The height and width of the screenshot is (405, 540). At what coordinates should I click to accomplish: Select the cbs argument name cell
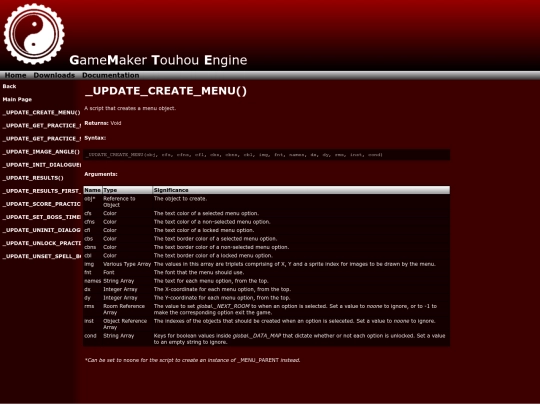click(93, 239)
